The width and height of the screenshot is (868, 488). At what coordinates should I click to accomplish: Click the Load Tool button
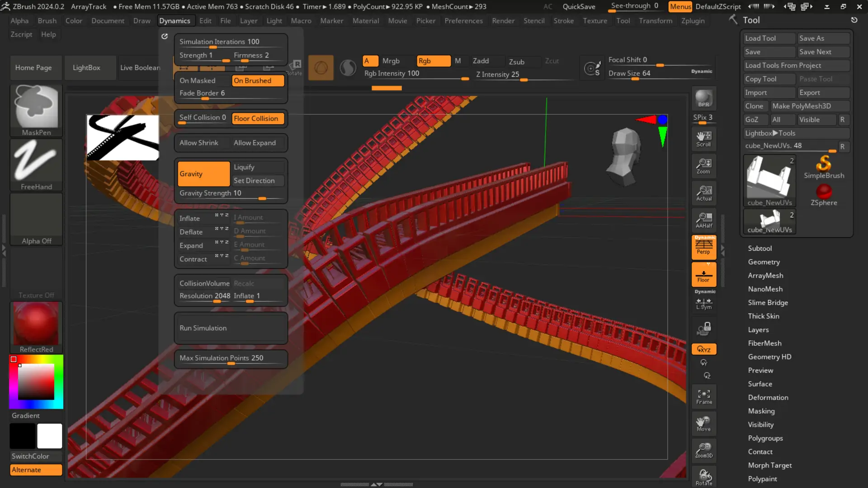(x=769, y=38)
